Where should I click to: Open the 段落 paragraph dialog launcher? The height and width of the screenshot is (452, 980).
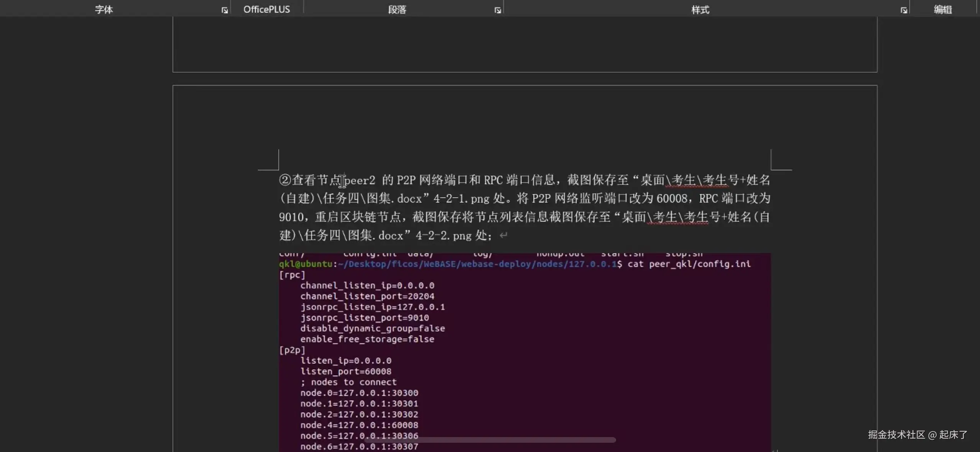coord(498,10)
